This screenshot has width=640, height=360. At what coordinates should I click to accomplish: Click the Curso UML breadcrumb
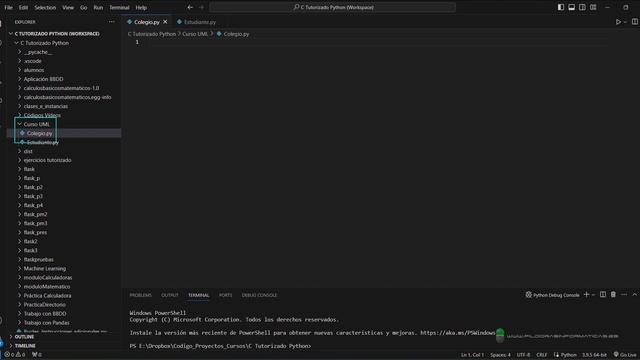(x=195, y=34)
